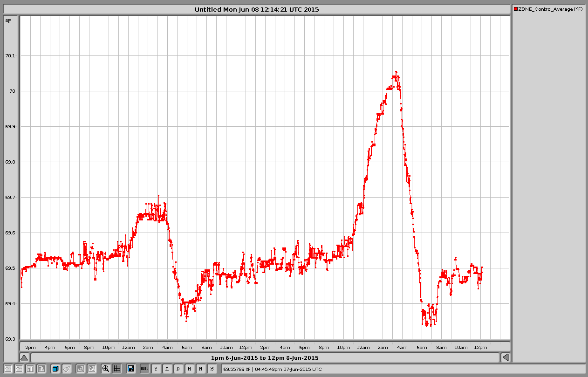588x377 pixels.
Task: Click the overlapping squares icon next to the paintbrush
Action: (81, 369)
